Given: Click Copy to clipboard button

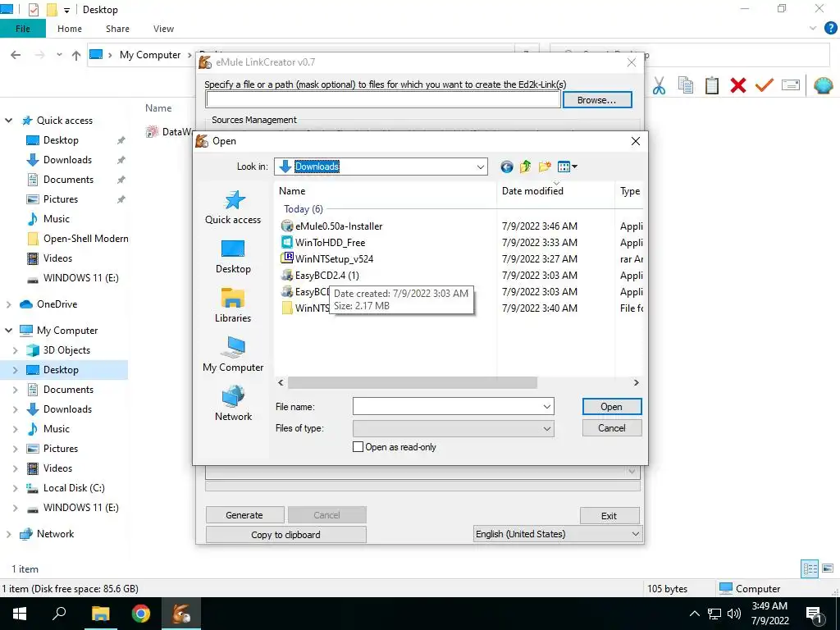Looking at the screenshot, I should (x=286, y=535).
